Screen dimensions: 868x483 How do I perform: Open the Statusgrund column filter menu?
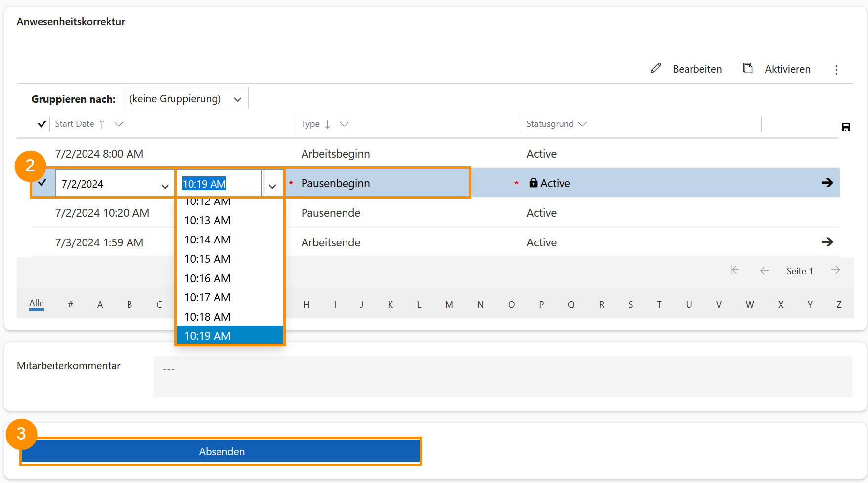tap(582, 124)
